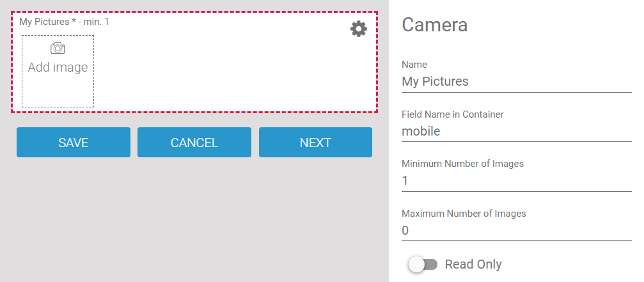Click the 'Add image' text
Viewport: 644px width, 282px height.
(x=58, y=67)
